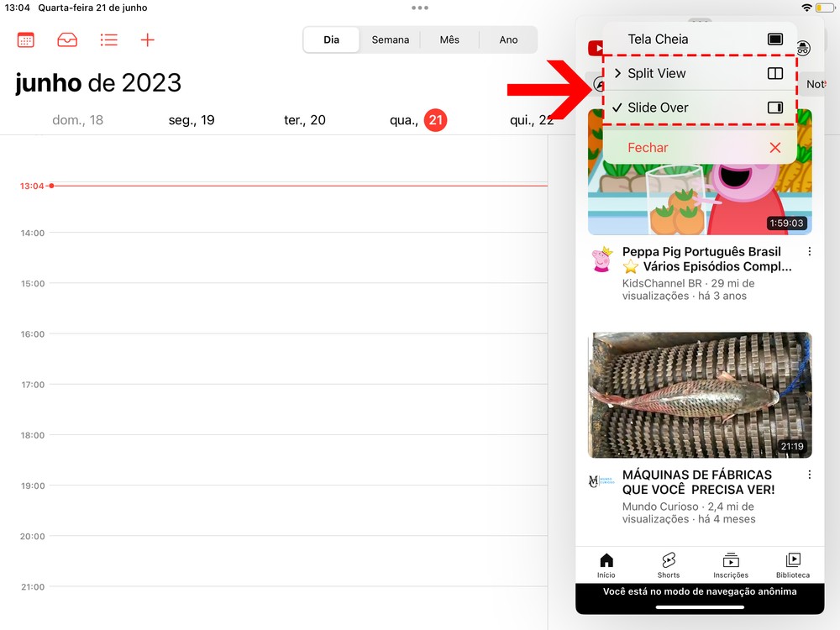Screen dimensions: 840x630
Task: Open options for Máquinas de Fábricas video
Action: coord(810,475)
